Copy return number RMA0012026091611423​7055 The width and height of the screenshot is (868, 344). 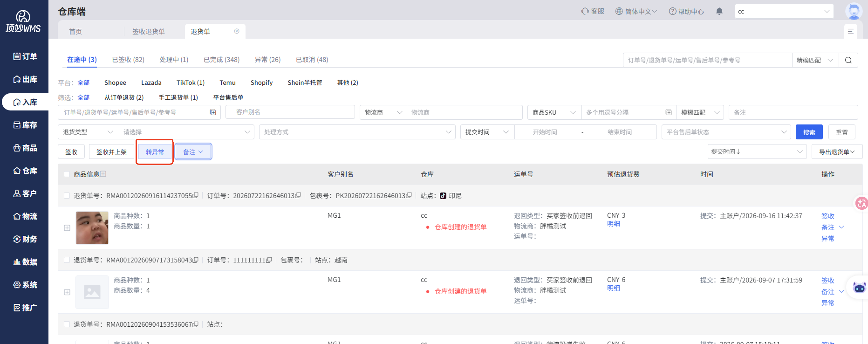(196, 196)
